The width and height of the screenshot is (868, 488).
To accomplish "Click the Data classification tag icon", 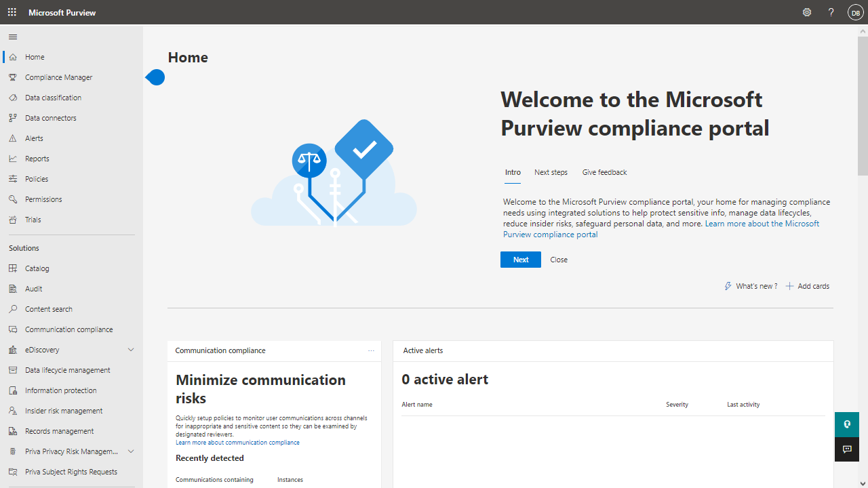I will 13,98.
